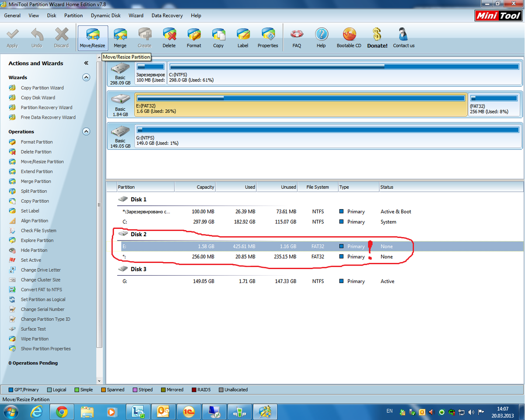Screen dimensions: 525x420
Task: Sort by the Capacity column header
Action: tap(195, 187)
